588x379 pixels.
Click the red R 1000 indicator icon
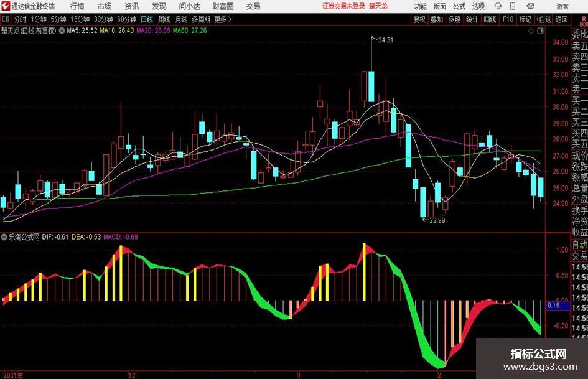[584, 21]
